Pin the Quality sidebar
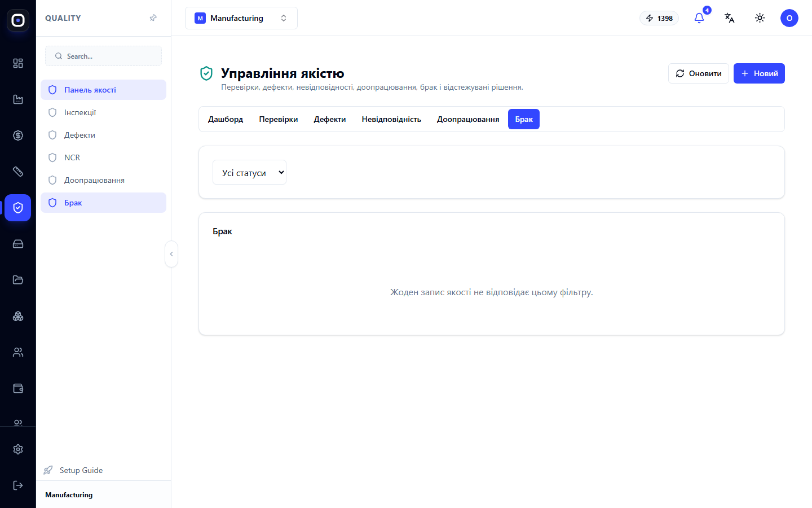Image resolution: width=812 pixels, height=508 pixels. tap(153, 18)
